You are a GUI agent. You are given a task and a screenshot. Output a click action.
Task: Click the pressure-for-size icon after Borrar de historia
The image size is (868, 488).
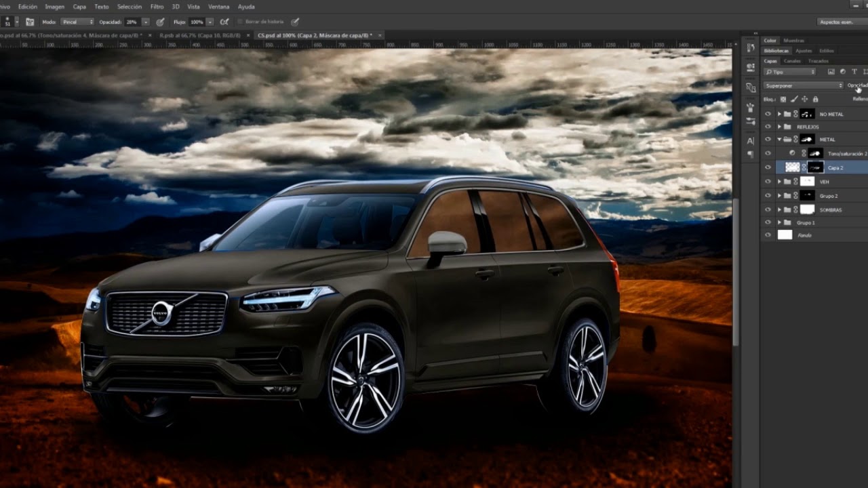pos(294,22)
